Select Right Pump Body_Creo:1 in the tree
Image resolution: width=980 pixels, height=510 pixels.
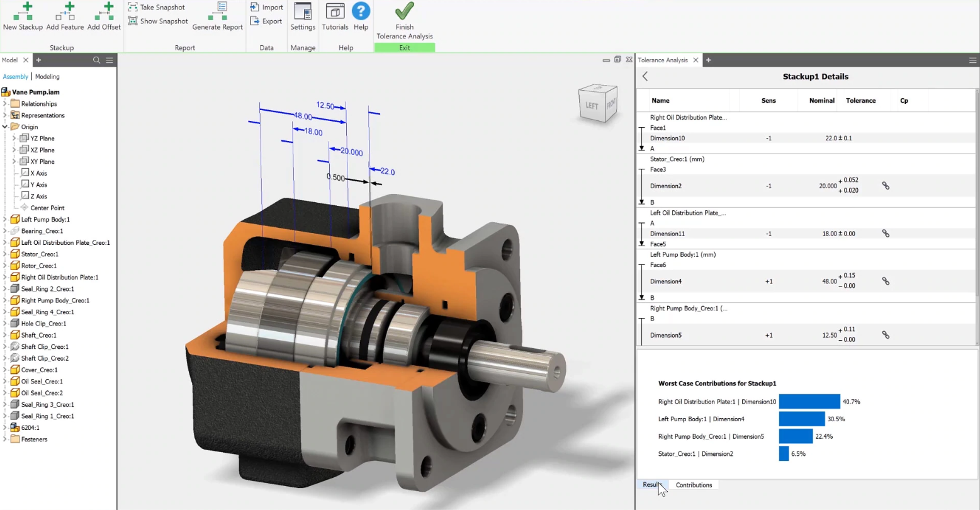55,300
